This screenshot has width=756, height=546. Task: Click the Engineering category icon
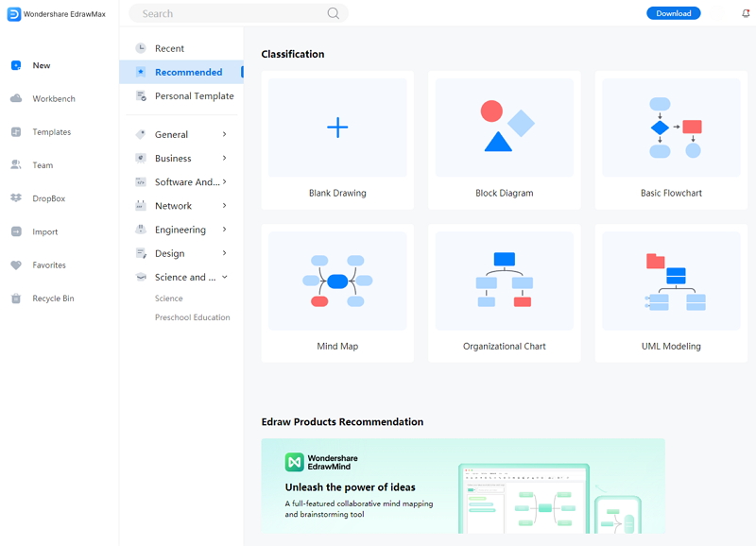(140, 230)
